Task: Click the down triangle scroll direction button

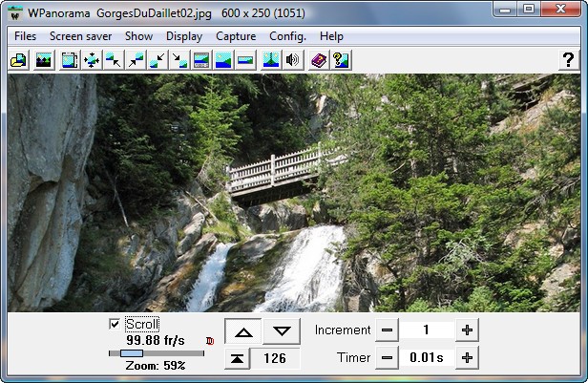Action: pyautogui.click(x=282, y=331)
